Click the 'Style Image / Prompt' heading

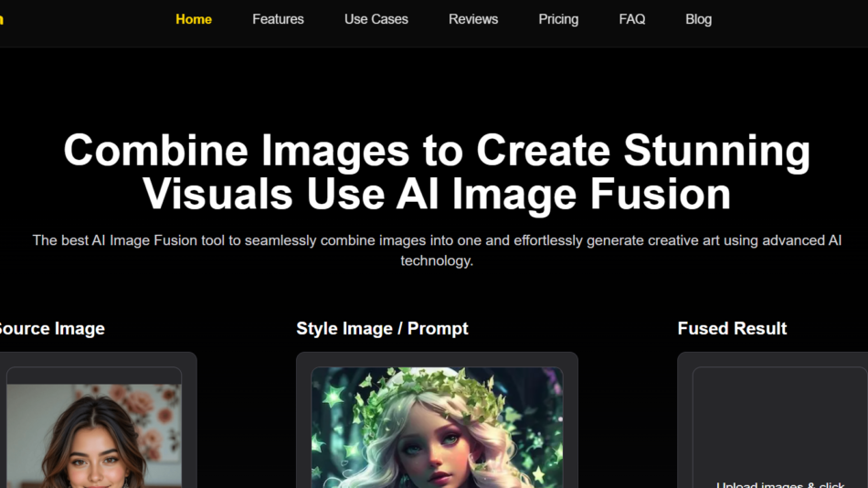coord(382,328)
